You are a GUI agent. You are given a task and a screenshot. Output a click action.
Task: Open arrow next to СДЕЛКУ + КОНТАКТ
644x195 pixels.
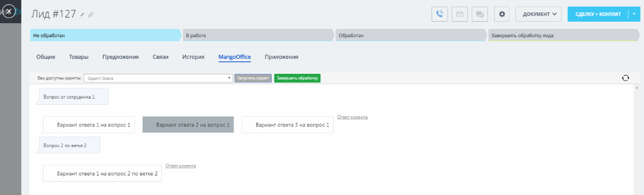pyautogui.click(x=634, y=14)
